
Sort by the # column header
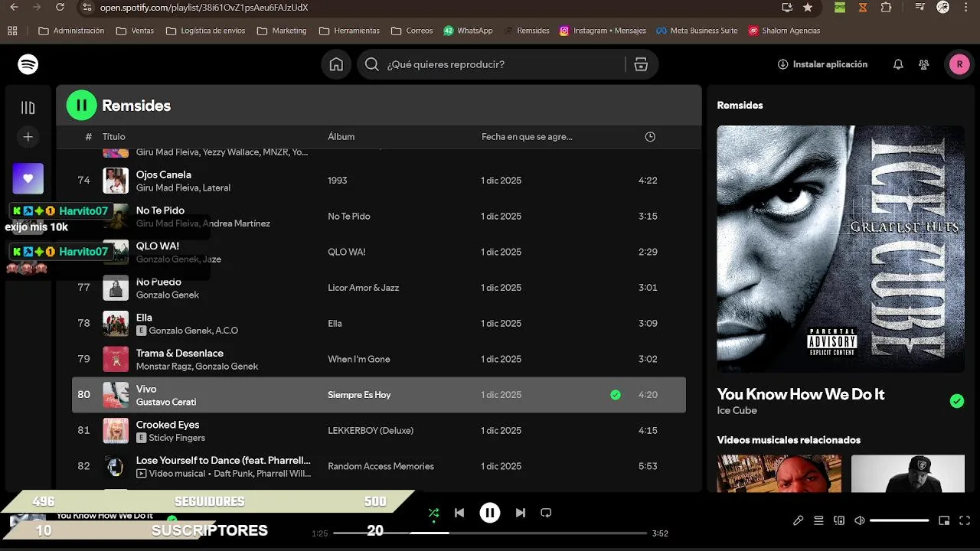[88, 137]
